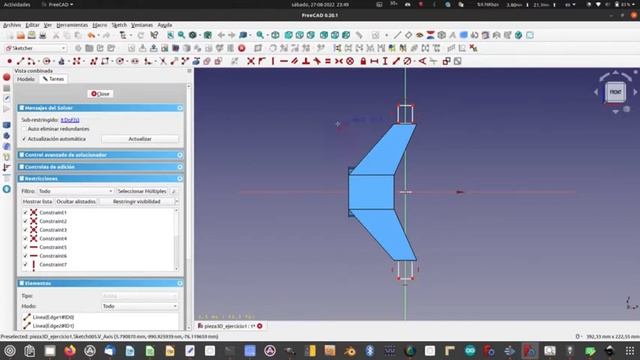The width and height of the screenshot is (640, 360).
Task: Click the red macro record icon in sidebar
Action: pyautogui.click(x=7, y=77)
